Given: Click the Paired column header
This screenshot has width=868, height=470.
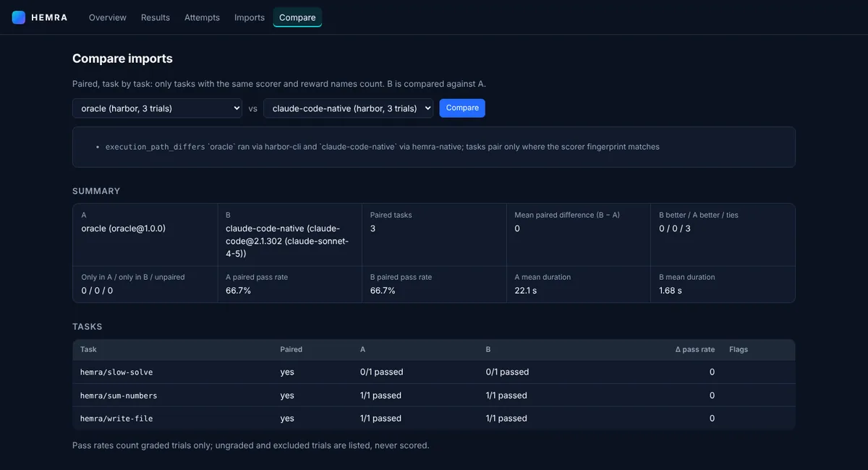Looking at the screenshot, I should pyautogui.click(x=292, y=349).
